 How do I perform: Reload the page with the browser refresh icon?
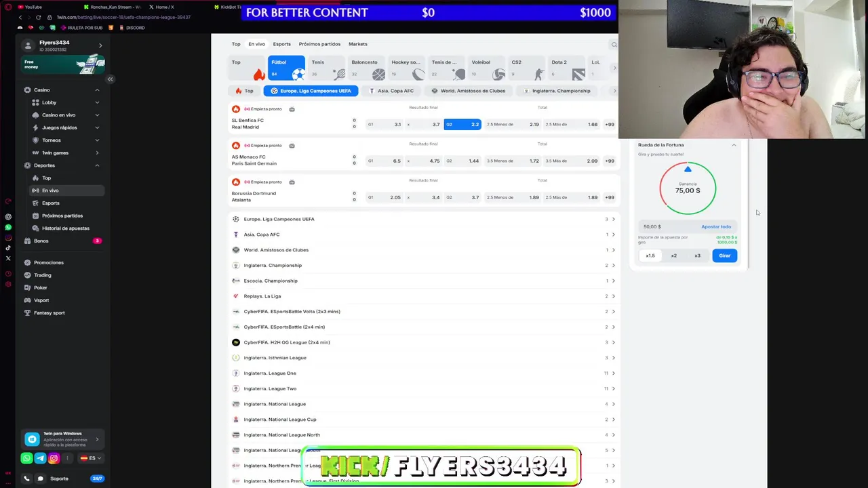[x=38, y=17]
